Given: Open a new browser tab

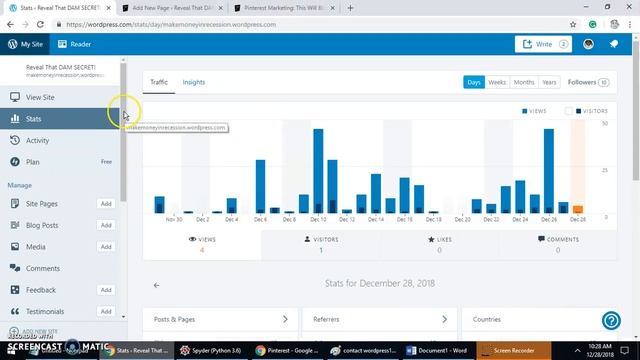Looking at the screenshot, I should (350, 8).
